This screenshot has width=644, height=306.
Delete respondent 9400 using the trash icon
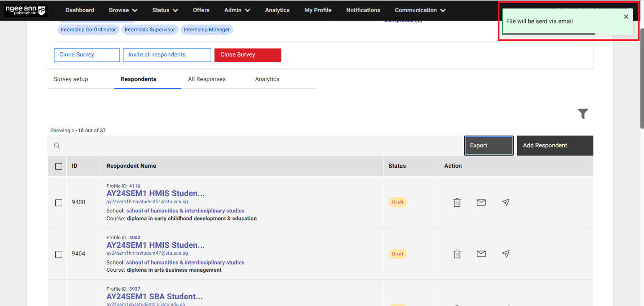click(457, 202)
